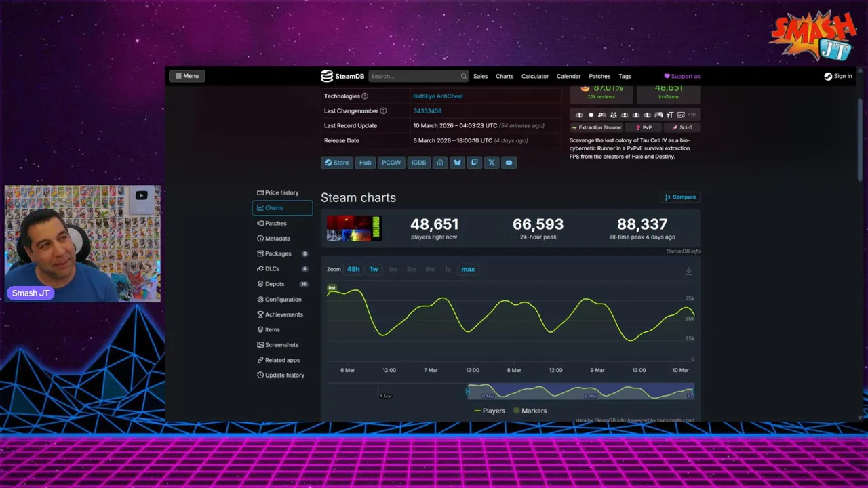This screenshot has height=488, width=868.
Task: Open the Configuration sidebar item
Action: point(282,300)
